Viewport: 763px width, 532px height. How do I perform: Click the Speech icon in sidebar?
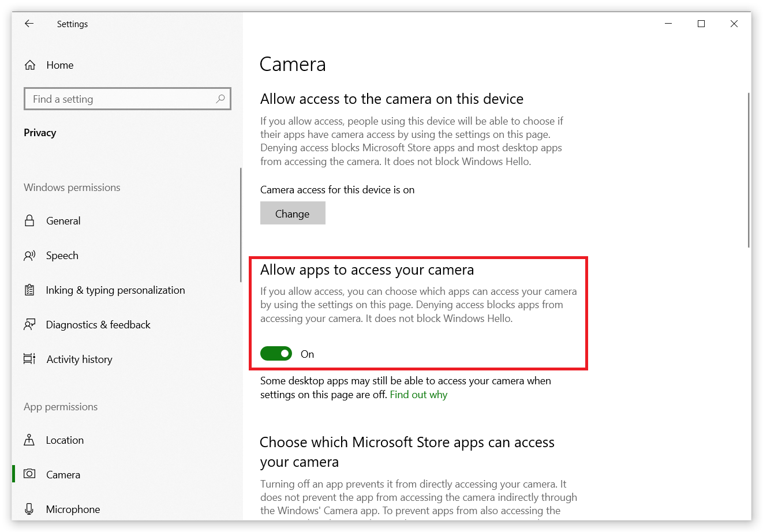pos(29,256)
